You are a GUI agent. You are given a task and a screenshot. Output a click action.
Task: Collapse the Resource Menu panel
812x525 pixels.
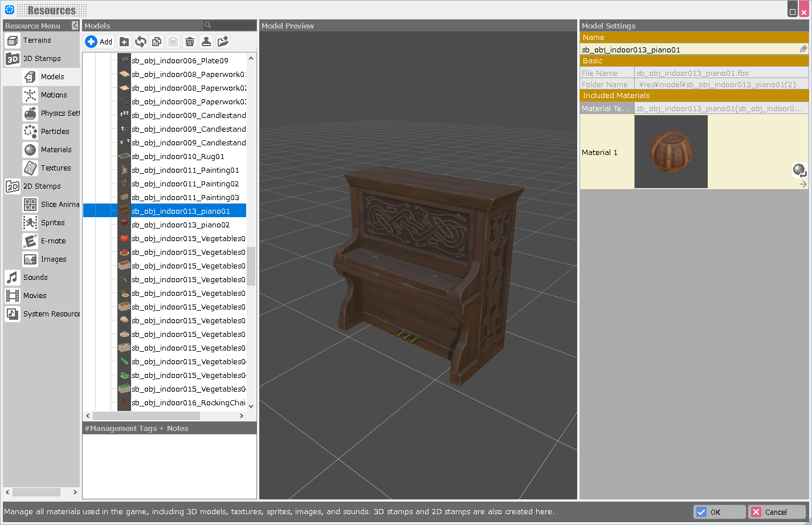pos(75,26)
